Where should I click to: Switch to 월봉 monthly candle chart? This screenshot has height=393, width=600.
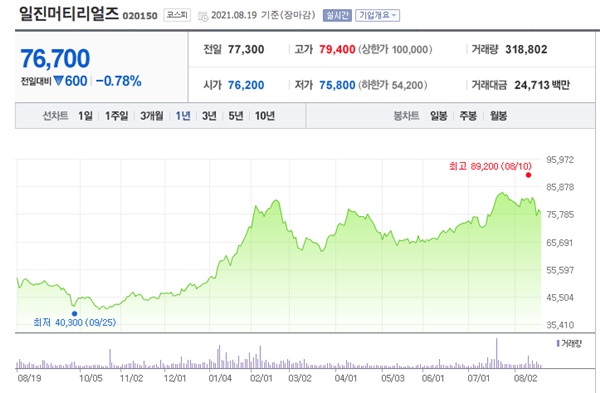[x=498, y=116]
